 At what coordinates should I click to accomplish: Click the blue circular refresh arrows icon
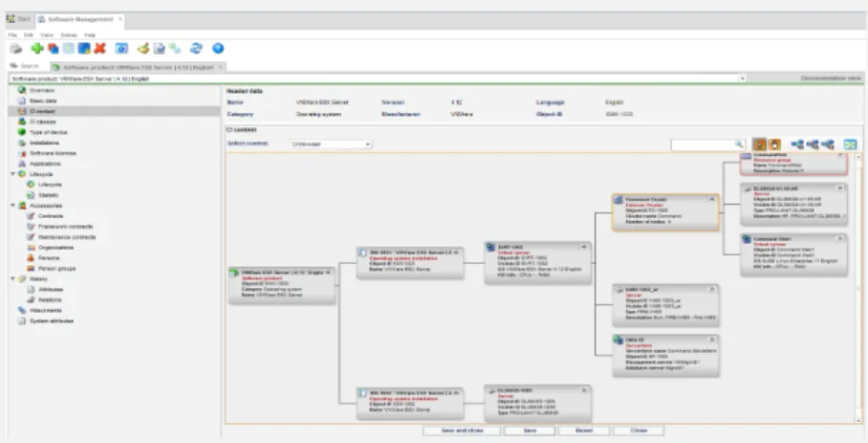196,49
